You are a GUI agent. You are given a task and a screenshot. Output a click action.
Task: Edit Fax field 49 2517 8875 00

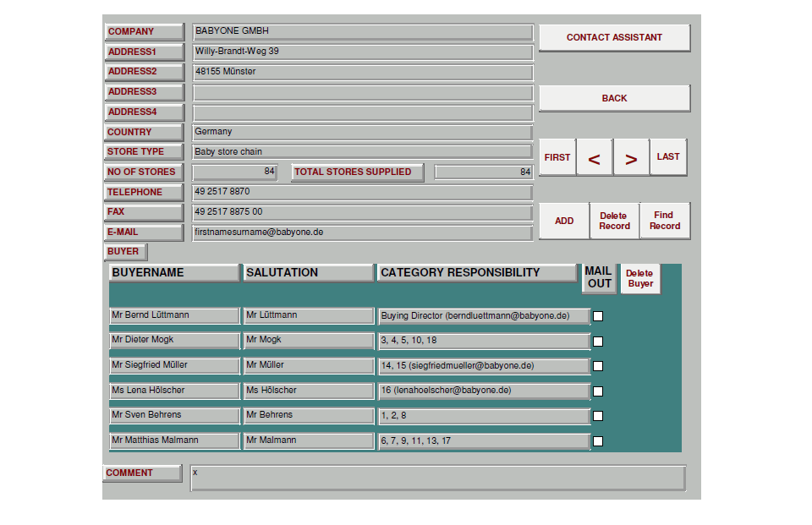362,213
